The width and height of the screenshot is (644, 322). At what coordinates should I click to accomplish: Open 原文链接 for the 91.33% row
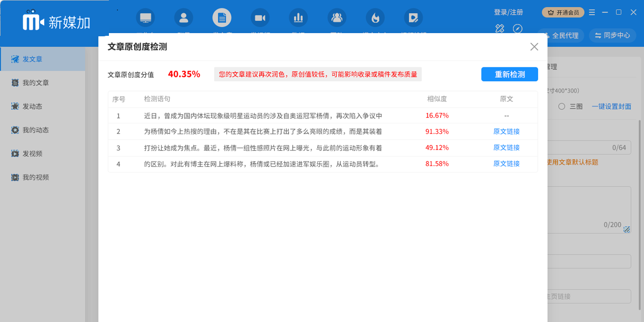pyautogui.click(x=506, y=132)
